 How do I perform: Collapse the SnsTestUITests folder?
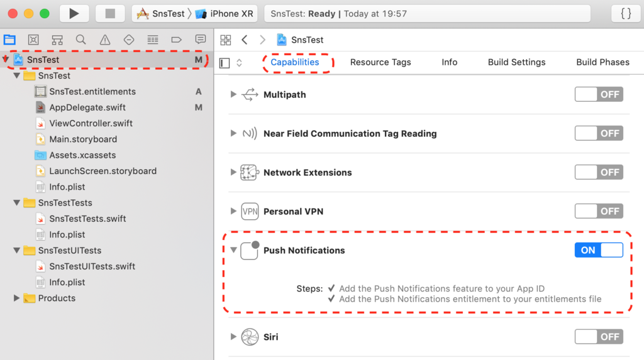point(17,251)
